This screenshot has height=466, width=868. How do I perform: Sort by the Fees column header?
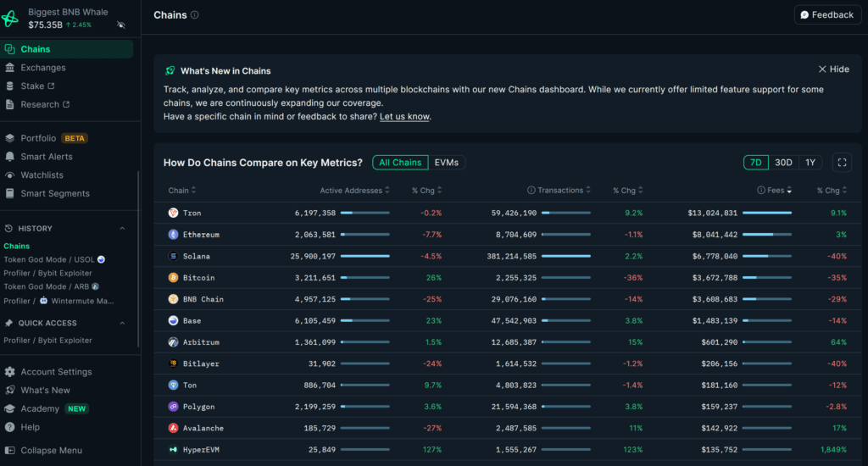pyautogui.click(x=775, y=191)
